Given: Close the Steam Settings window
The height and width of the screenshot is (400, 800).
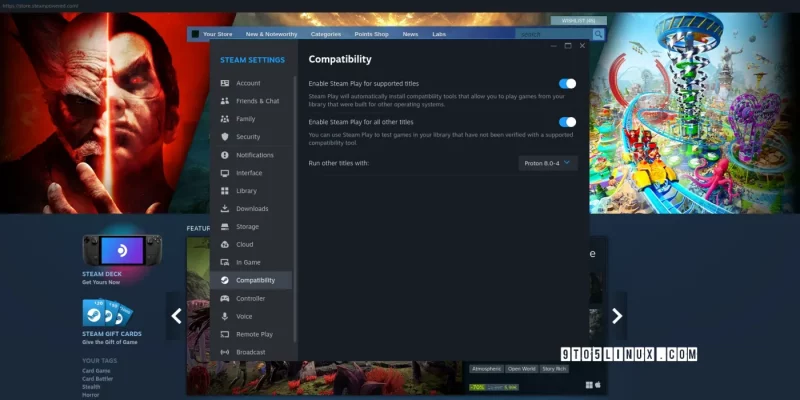Looking at the screenshot, I should coord(582,46).
